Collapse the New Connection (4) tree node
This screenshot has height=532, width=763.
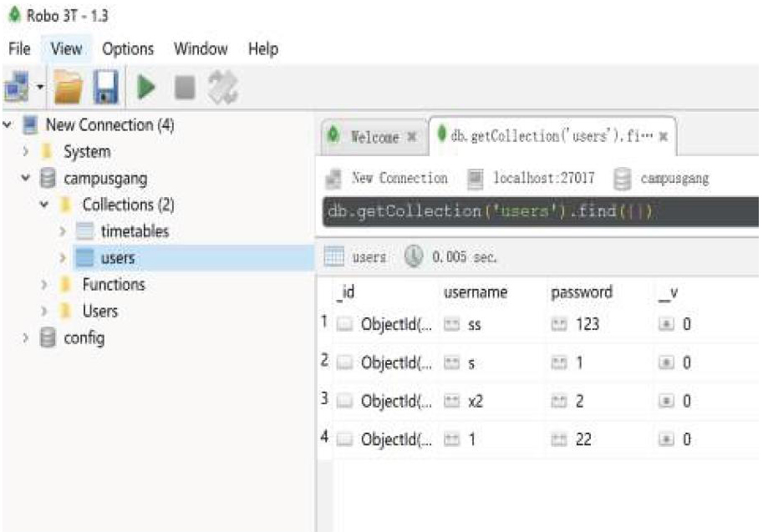point(8,125)
